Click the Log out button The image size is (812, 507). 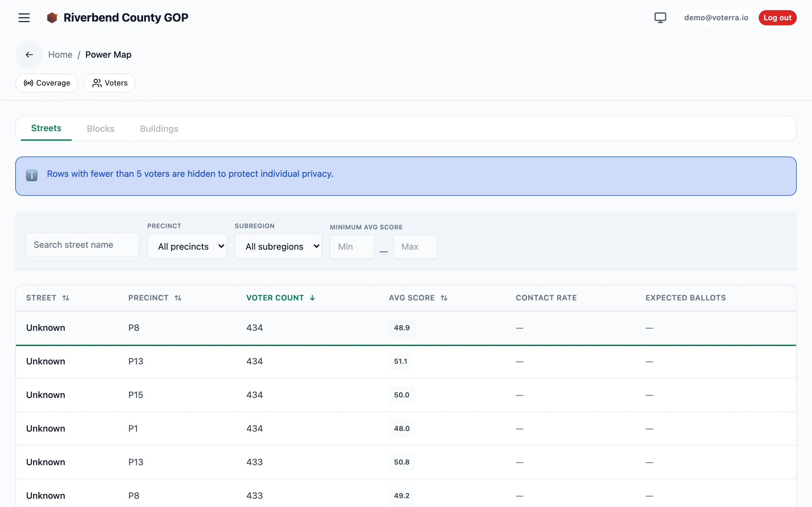[777, 17]
